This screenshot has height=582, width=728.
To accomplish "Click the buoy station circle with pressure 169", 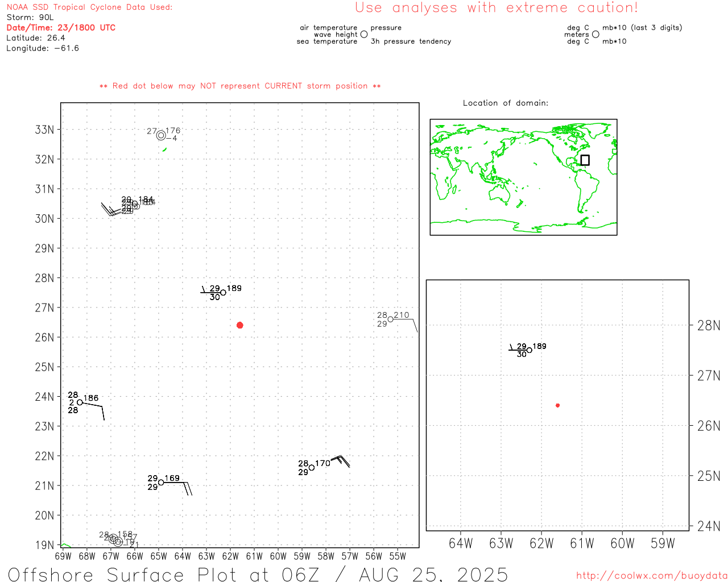I will coord(161,483).
